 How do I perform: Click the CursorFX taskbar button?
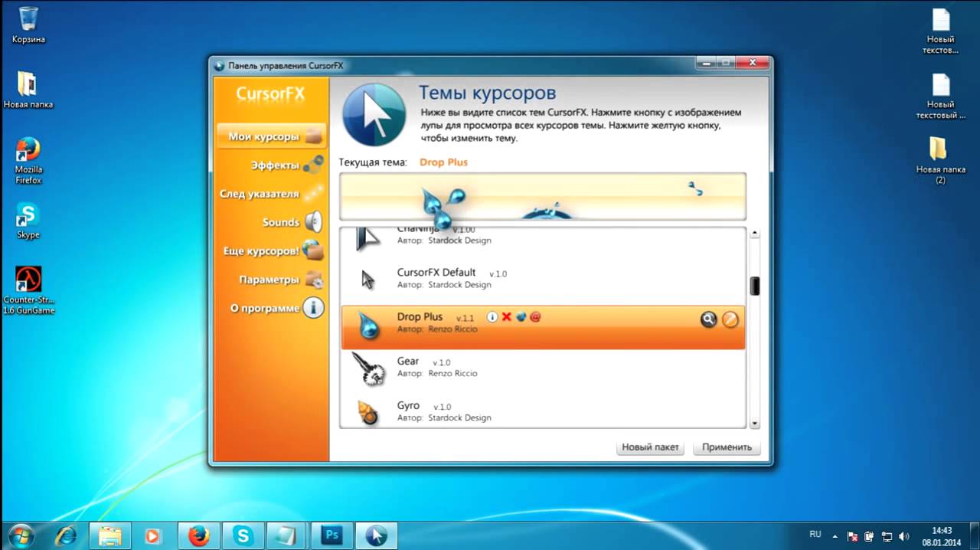(376, 535)
